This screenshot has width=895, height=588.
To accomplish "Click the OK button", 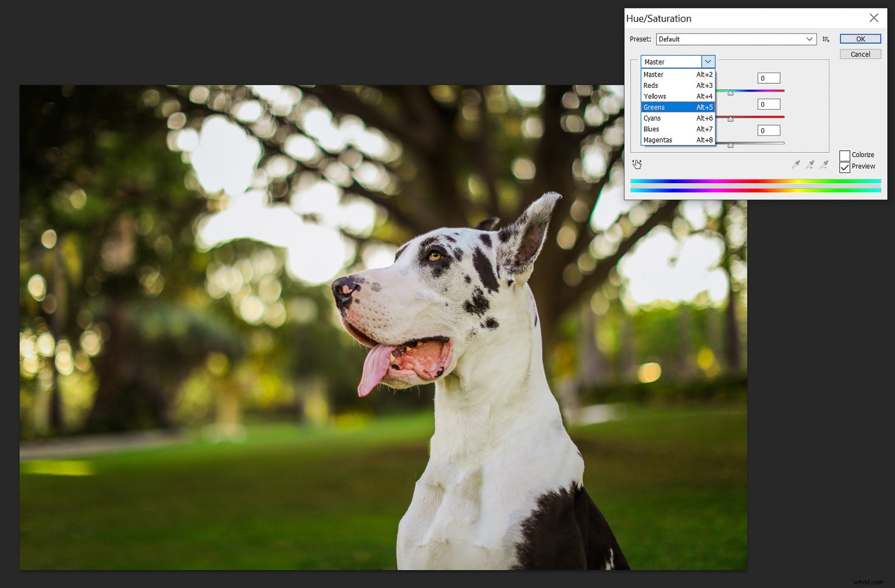I will [x=860, y=38].
